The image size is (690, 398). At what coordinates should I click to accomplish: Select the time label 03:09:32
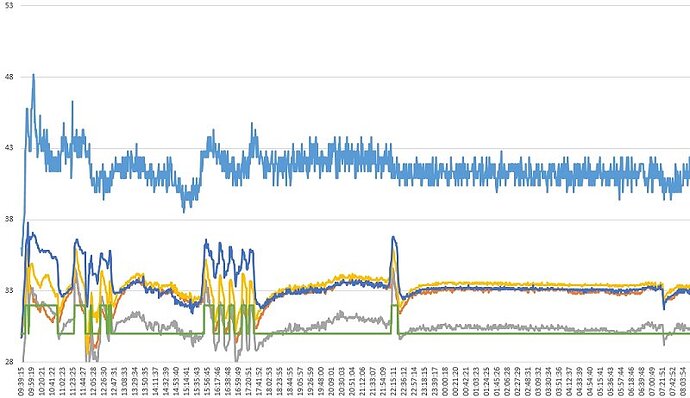tap(538, 382)
